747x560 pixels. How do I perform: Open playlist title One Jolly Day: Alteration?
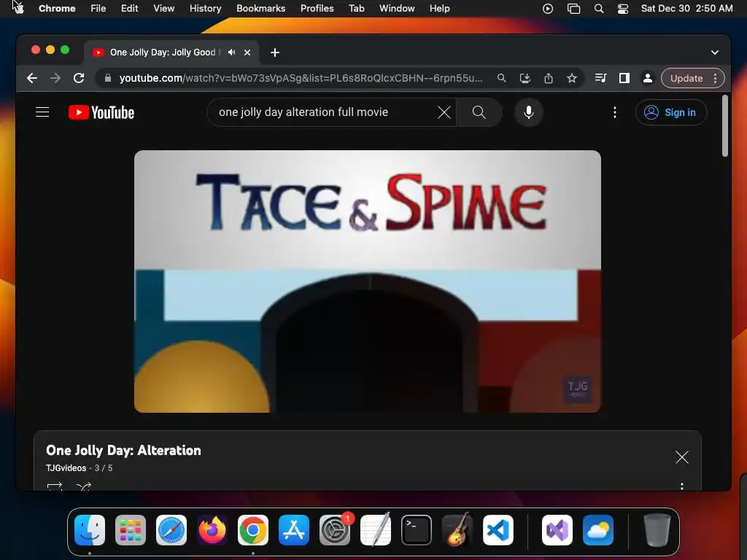[123, 451]
